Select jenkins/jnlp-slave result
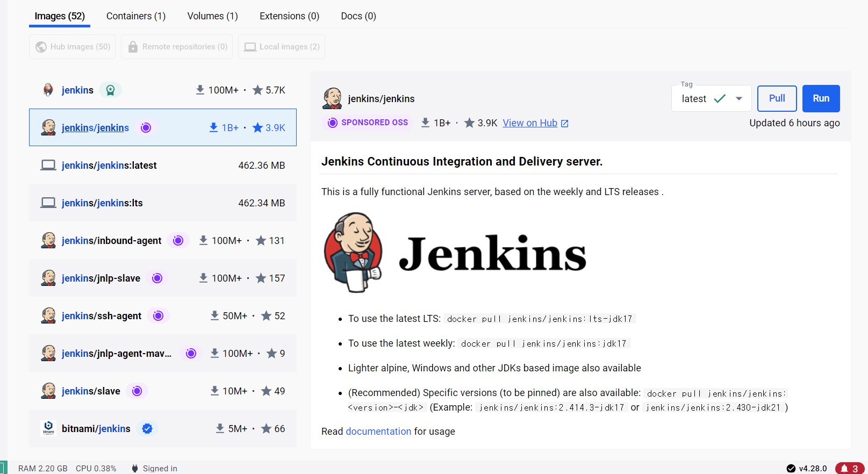The image size is (868, 474). (x=163, y=278)
